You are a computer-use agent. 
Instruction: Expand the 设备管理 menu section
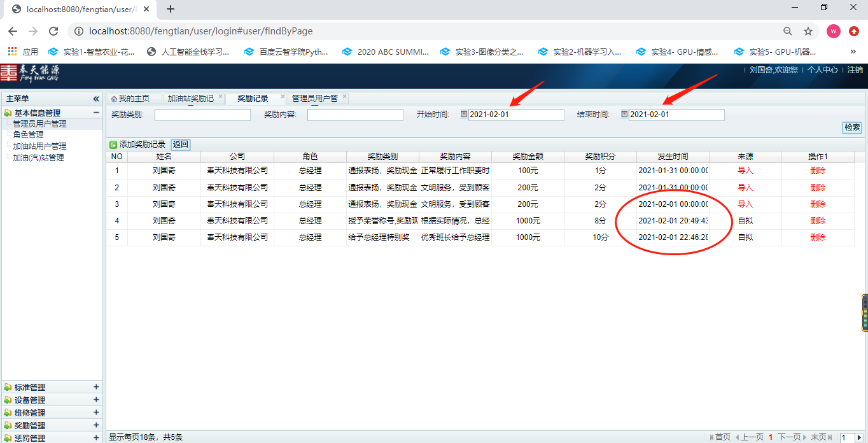tap(96, 400)
